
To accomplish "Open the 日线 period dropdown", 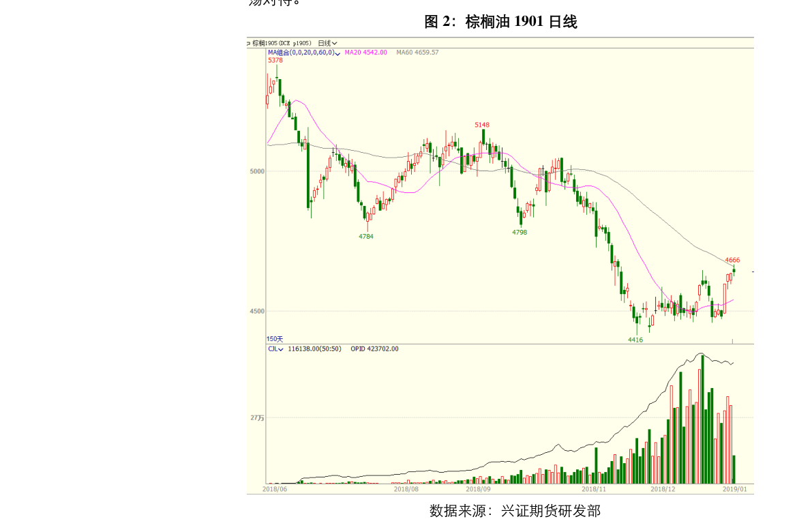I will [327, 43].
